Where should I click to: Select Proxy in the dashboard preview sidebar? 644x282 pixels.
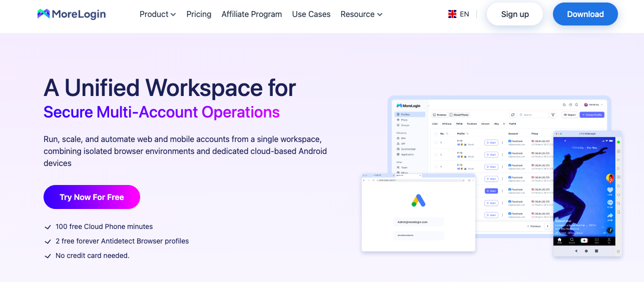click(x=404, y=120)
